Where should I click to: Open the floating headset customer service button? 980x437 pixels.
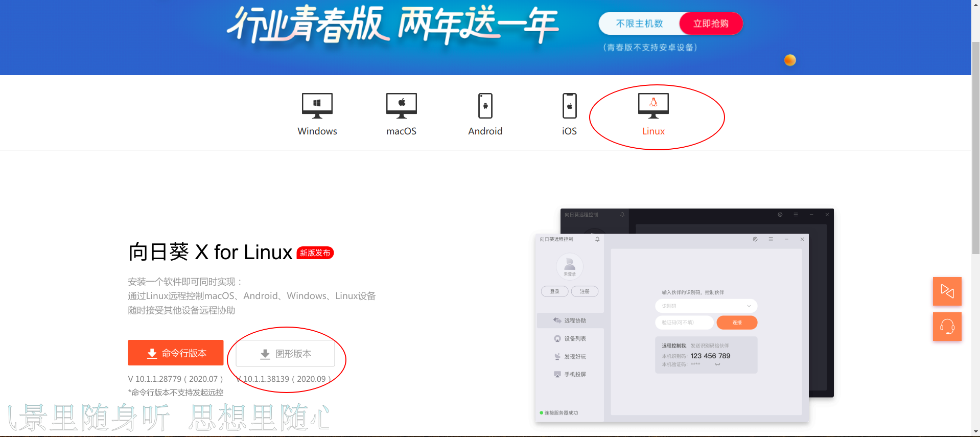click(947, 327)
